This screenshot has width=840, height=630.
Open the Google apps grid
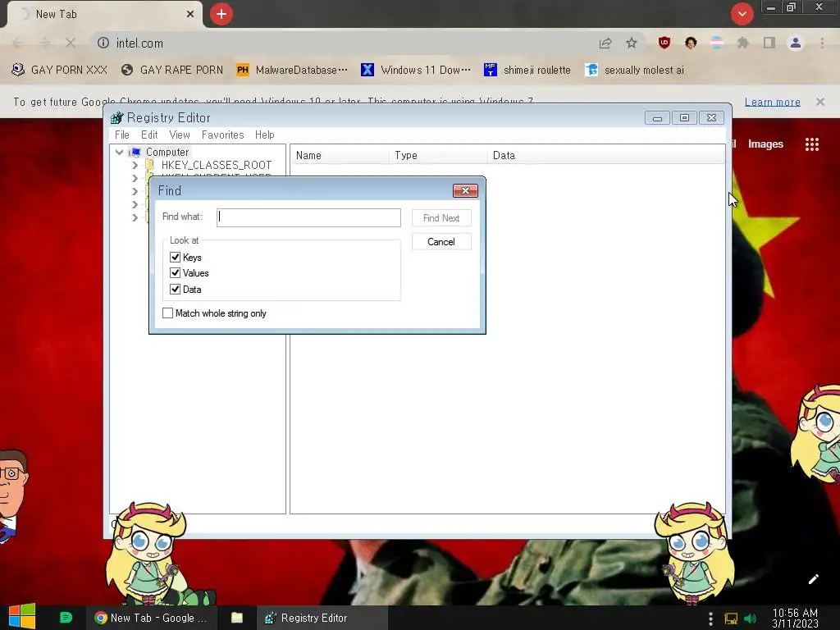[811, 144]
